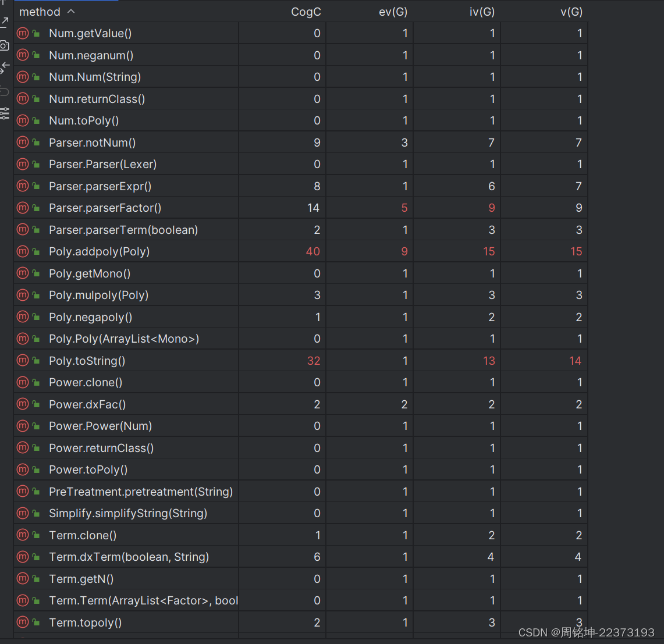Viewport: 664px width, 644px height.
Task: Click the diff arrows icon in sidebar
Action: (4, 67)
